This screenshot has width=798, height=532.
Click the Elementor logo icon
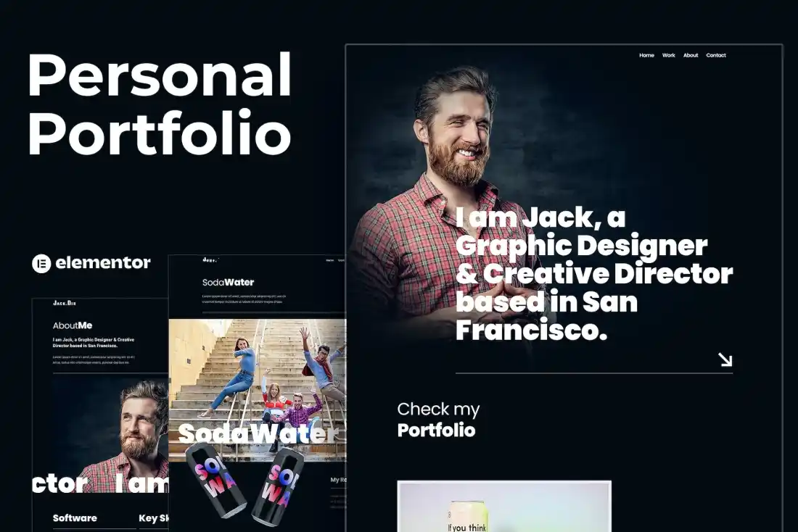tap(41, 263)
